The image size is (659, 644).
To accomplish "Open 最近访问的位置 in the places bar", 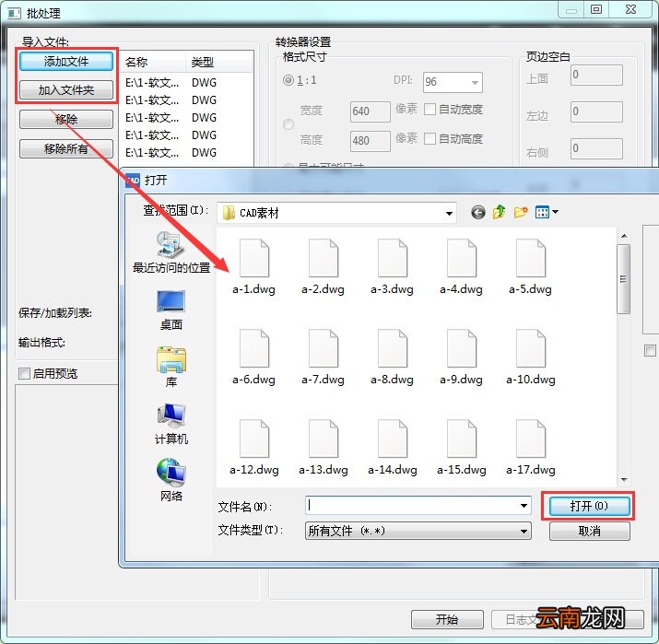I will pos(171,252).
